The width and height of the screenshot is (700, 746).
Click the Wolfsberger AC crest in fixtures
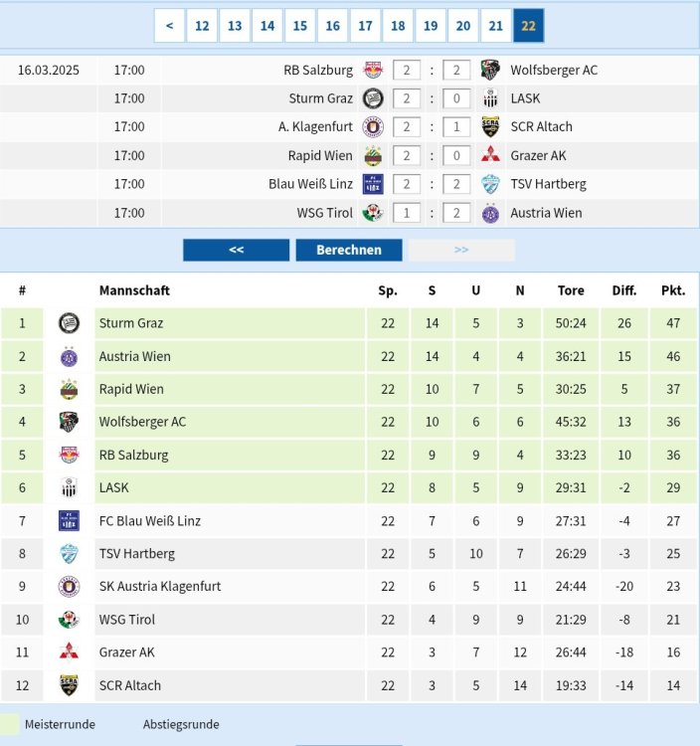(489, 70)
